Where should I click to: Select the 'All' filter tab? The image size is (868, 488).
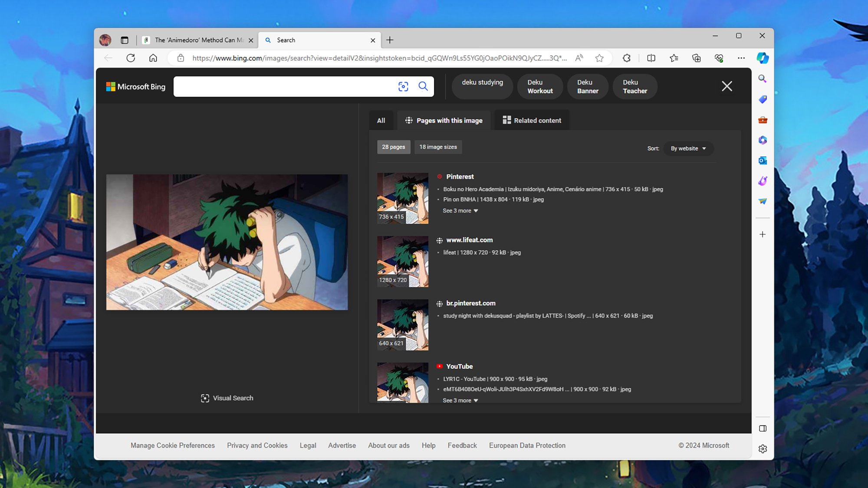coord(381,120)
